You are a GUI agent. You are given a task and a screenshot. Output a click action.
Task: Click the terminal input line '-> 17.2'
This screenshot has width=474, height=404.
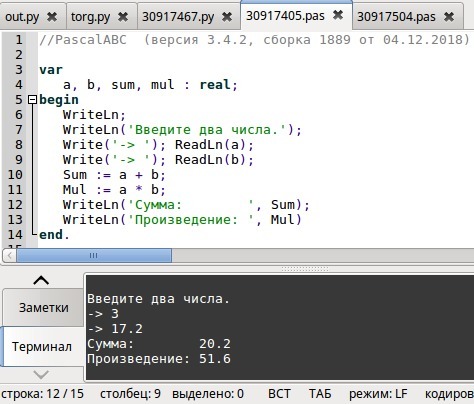point(115,329)
